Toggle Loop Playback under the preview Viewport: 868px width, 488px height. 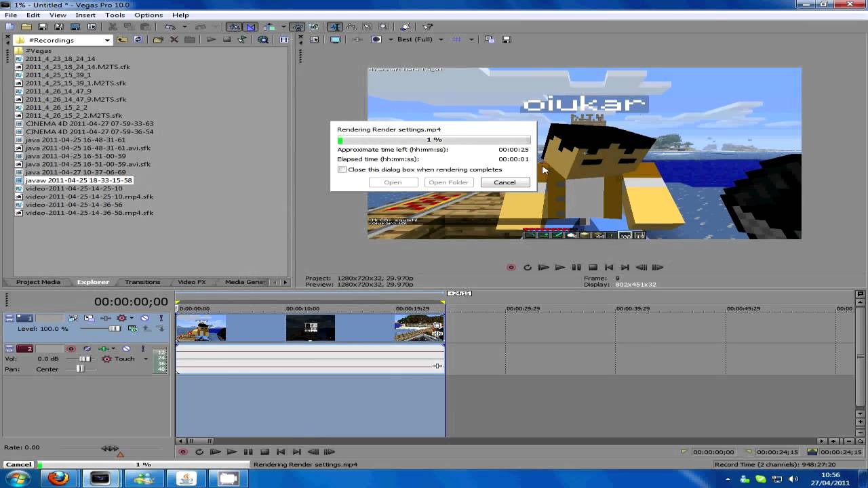tap(528, 267)
